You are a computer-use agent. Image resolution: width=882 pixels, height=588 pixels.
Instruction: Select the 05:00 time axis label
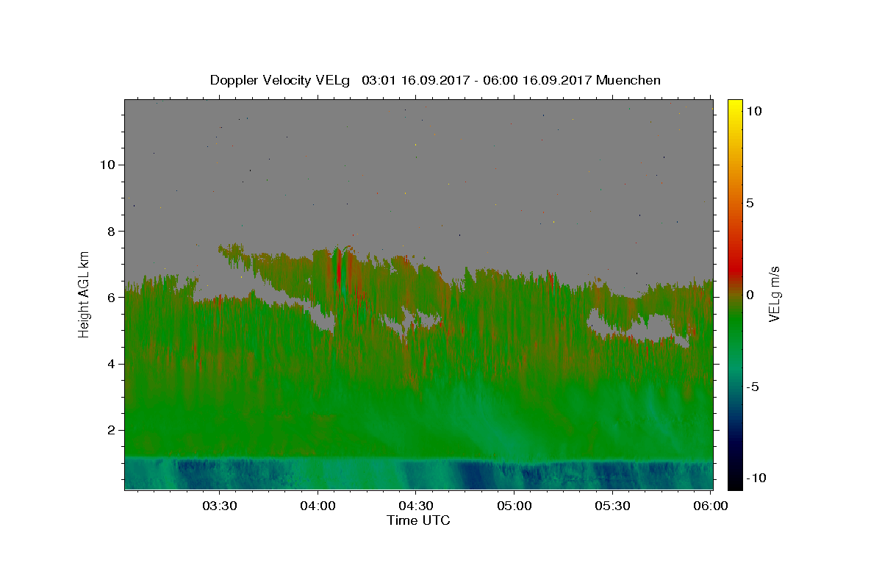(x=514, y=506)
